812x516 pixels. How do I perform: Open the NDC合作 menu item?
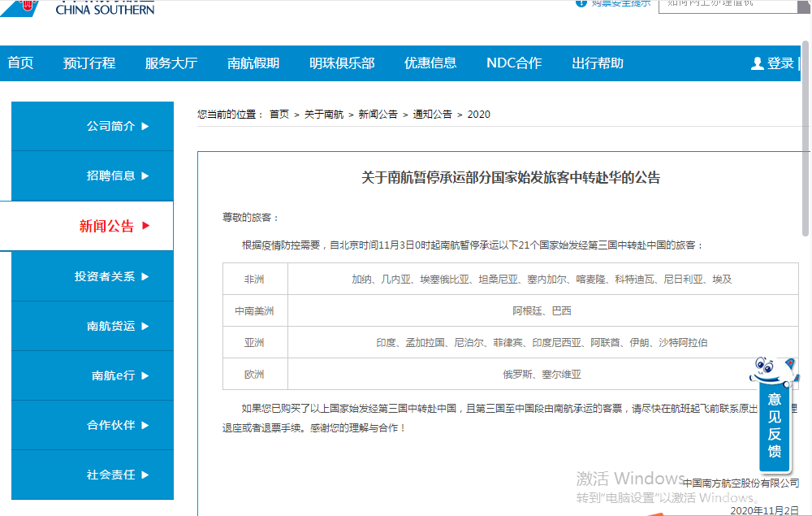pos(514,63)
